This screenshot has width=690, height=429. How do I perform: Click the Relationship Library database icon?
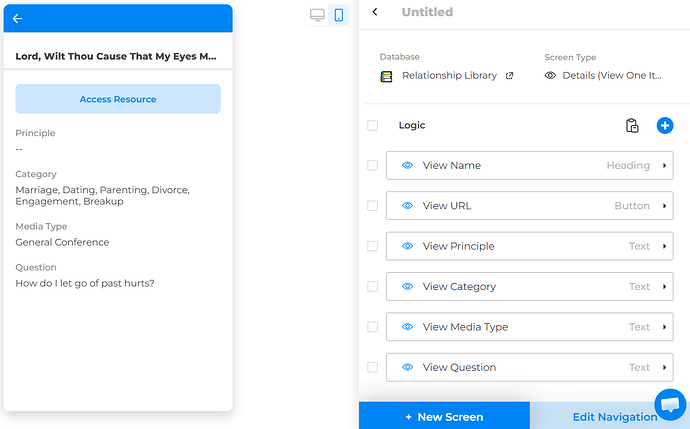click(x=386, y=77)
